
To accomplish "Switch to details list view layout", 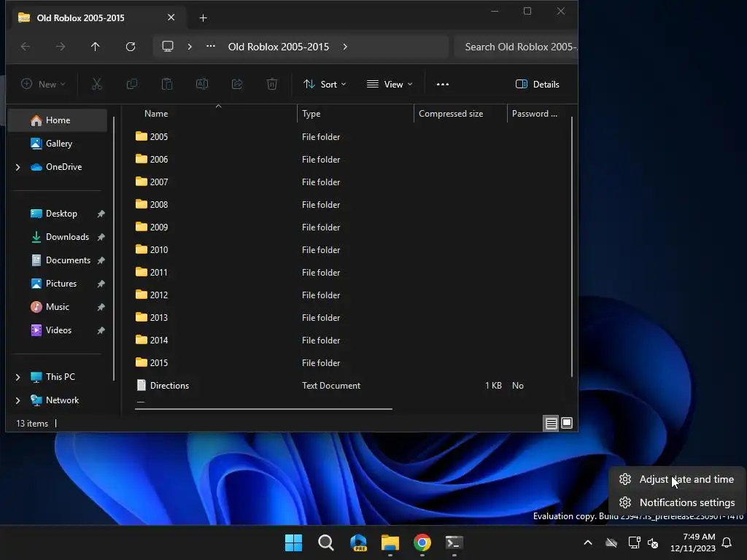I will 551,423.
